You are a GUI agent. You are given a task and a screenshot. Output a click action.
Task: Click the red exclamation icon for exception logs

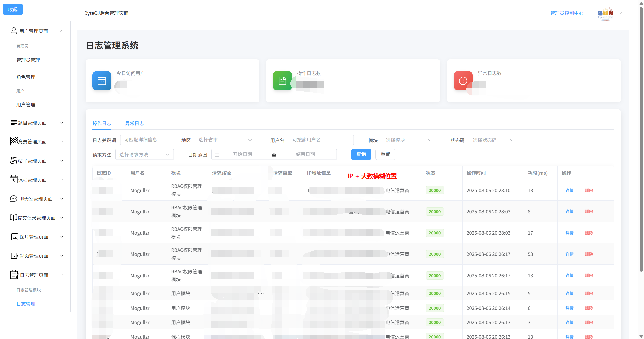(x=463, y=81)
